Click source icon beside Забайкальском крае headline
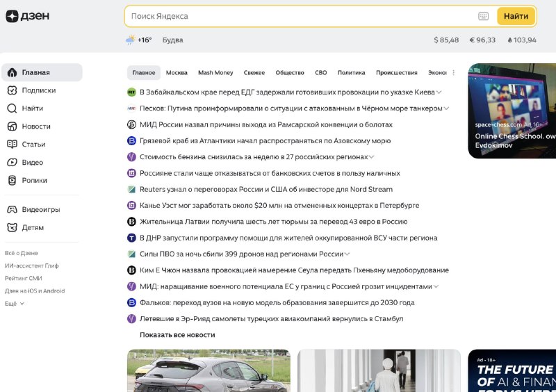 (131, 92)
